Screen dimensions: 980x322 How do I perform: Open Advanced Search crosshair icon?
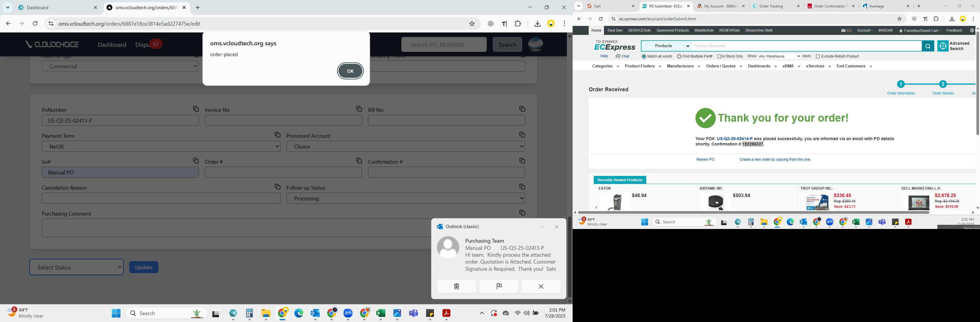click(x=942, y=46)
